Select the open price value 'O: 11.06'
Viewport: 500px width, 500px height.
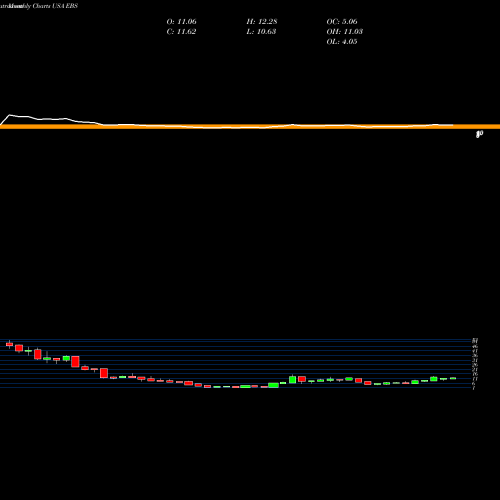pos(182,22)
